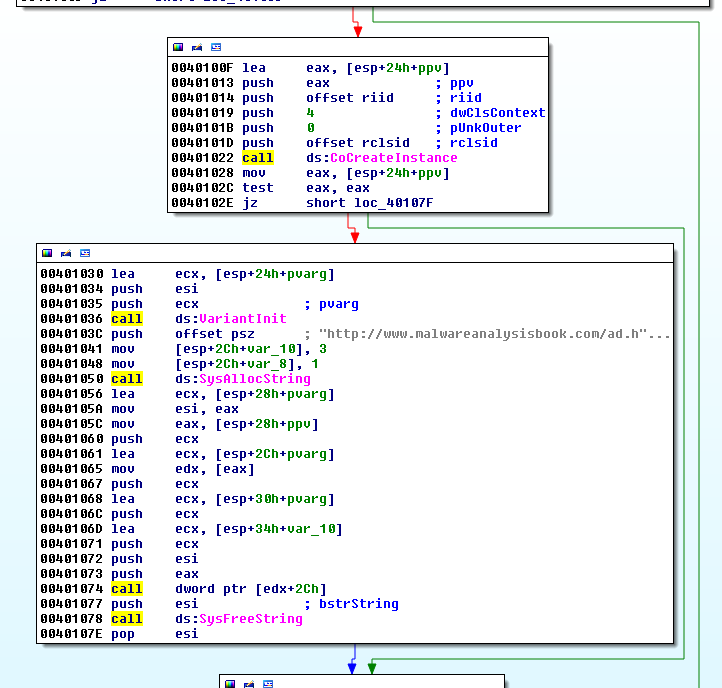722x688 pixels.
Task: Click the pencil edit icon in the CoCreateInstance block
Action: 197,47
